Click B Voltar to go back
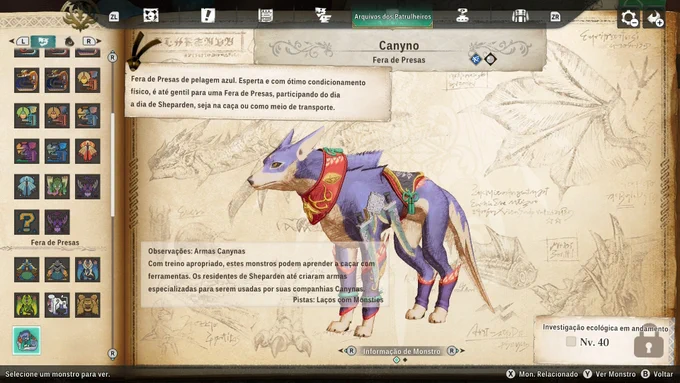The height and width of the screenshot is (383, 680). (x=657, y=374)
